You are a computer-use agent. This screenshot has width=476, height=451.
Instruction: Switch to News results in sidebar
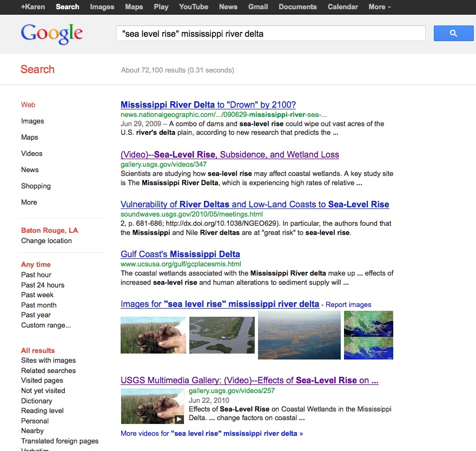point(30,169)
